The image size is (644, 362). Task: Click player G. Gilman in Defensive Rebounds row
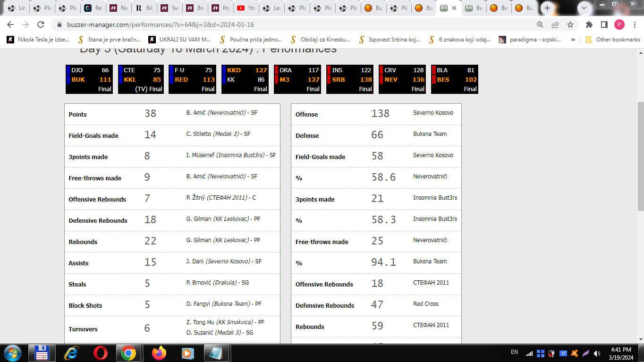click(199, 219)
